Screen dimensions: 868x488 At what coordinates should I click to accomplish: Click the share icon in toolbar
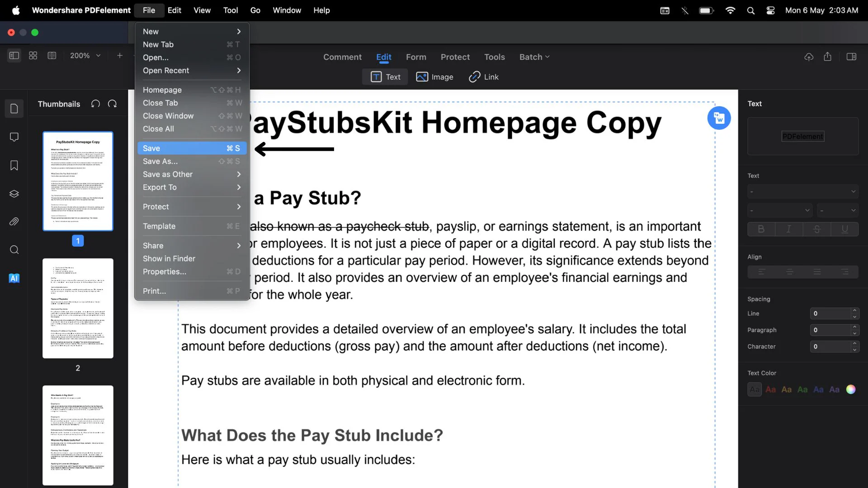[x=827, y=56]
